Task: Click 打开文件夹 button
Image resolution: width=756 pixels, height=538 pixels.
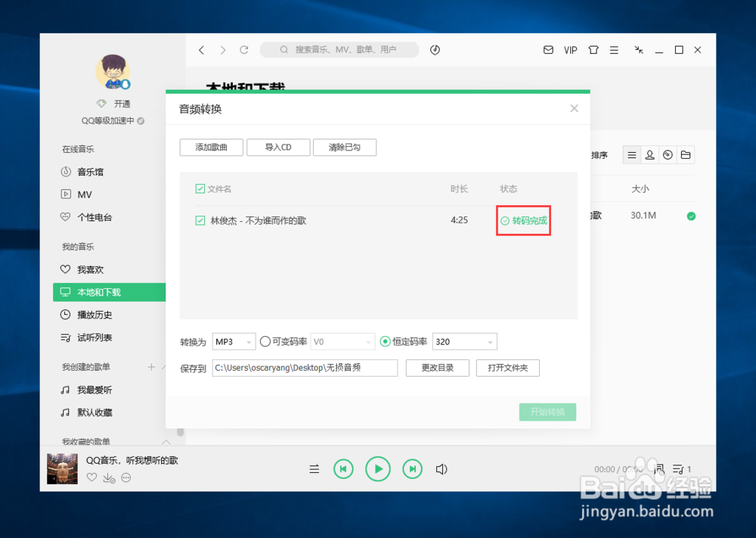Action: (508, 368)
